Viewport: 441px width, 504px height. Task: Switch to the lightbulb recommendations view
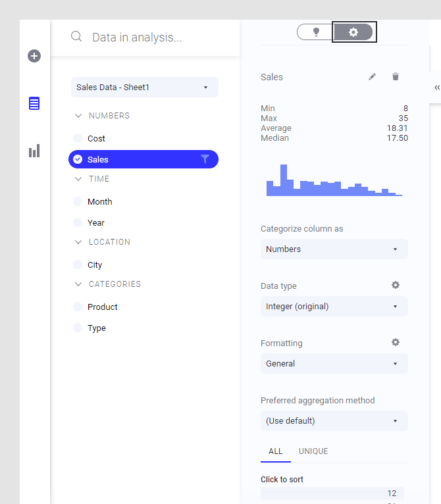[316, 32]
